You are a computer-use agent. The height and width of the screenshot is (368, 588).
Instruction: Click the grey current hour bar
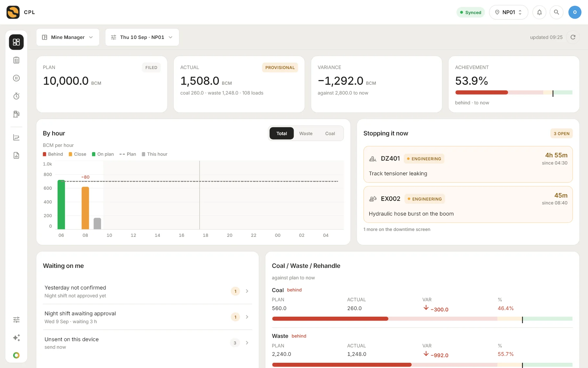(97, 223)
